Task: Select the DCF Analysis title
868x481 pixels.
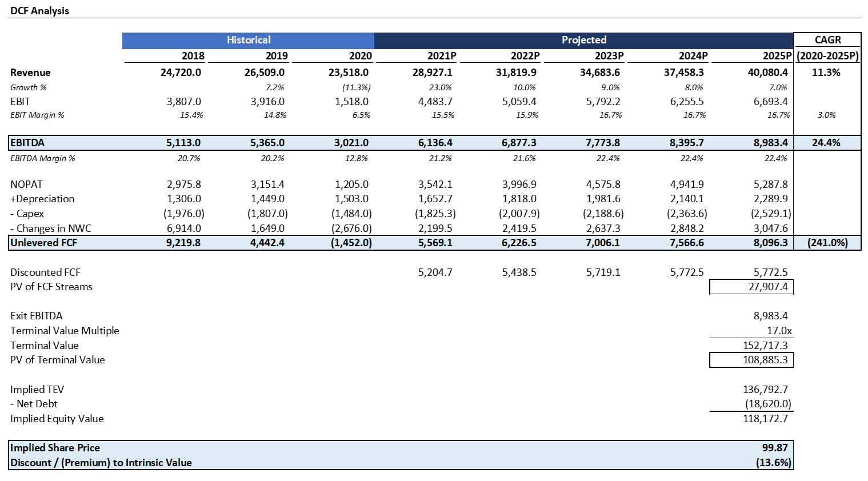Action: pos(39,11)
